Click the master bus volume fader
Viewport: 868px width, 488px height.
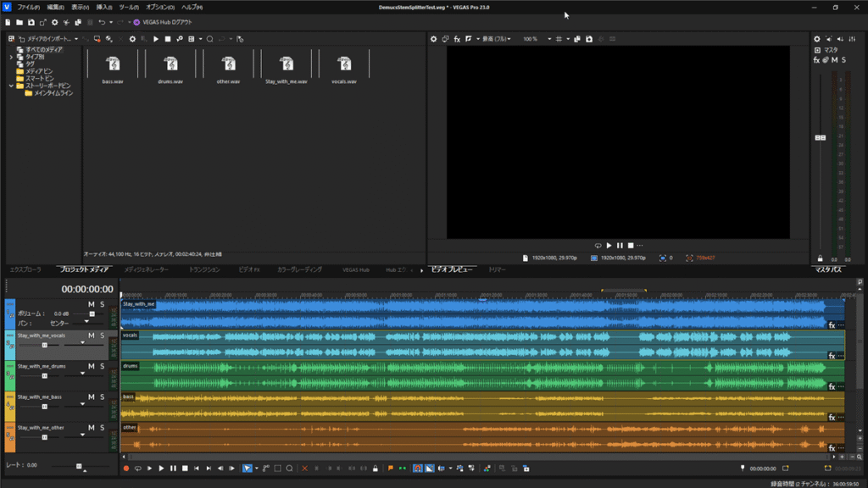[820, 137]
